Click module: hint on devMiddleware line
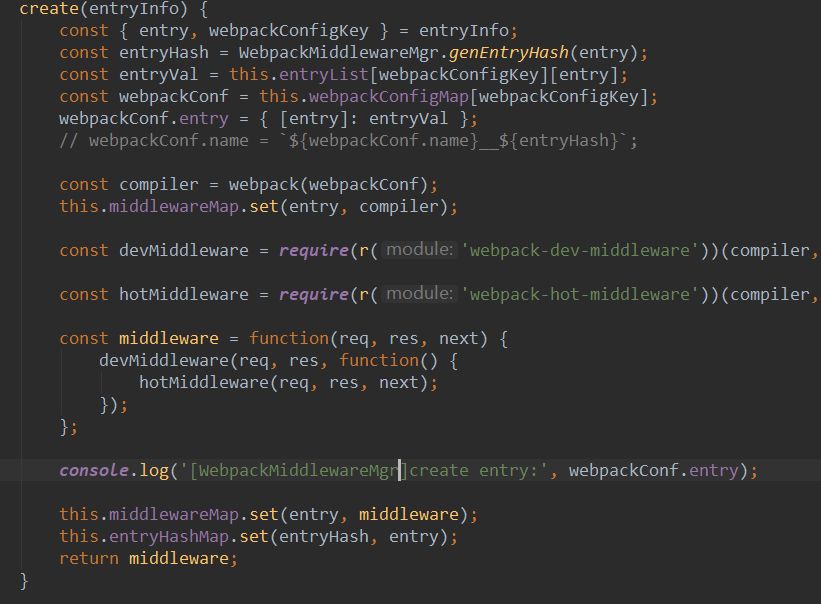The height and width of the screenshot is (604, 821). pyautogui.click(x=419, y=250)
